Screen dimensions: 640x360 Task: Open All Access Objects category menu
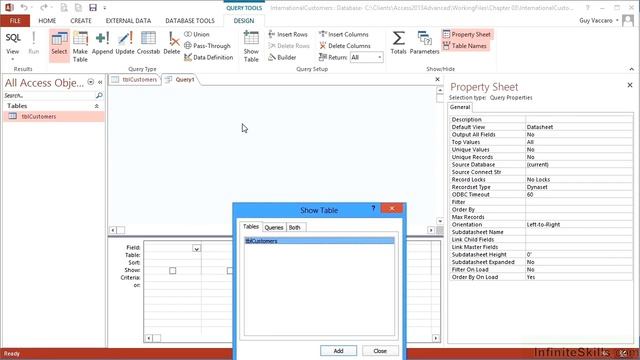91,82
